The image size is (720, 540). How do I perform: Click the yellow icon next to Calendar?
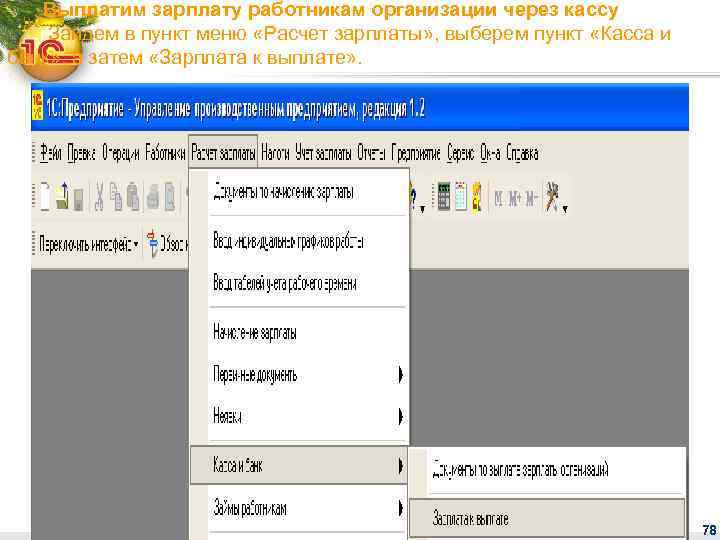pyautogui.click(x=477, y=197)
